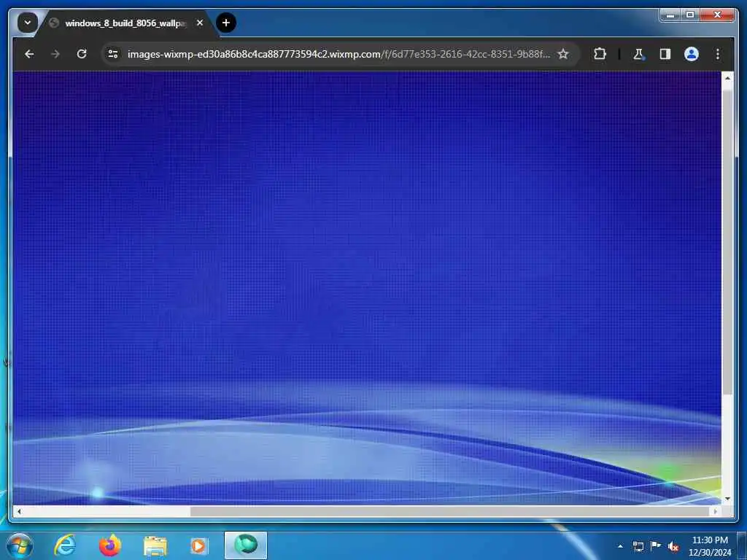
Task: Click the muted volume tray icon
Action: [673, 547]
